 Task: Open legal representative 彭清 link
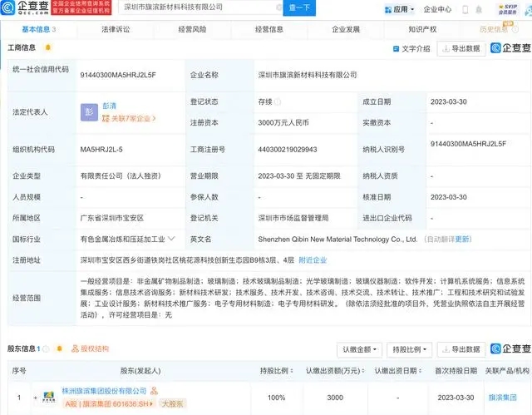tap(109, 106)
